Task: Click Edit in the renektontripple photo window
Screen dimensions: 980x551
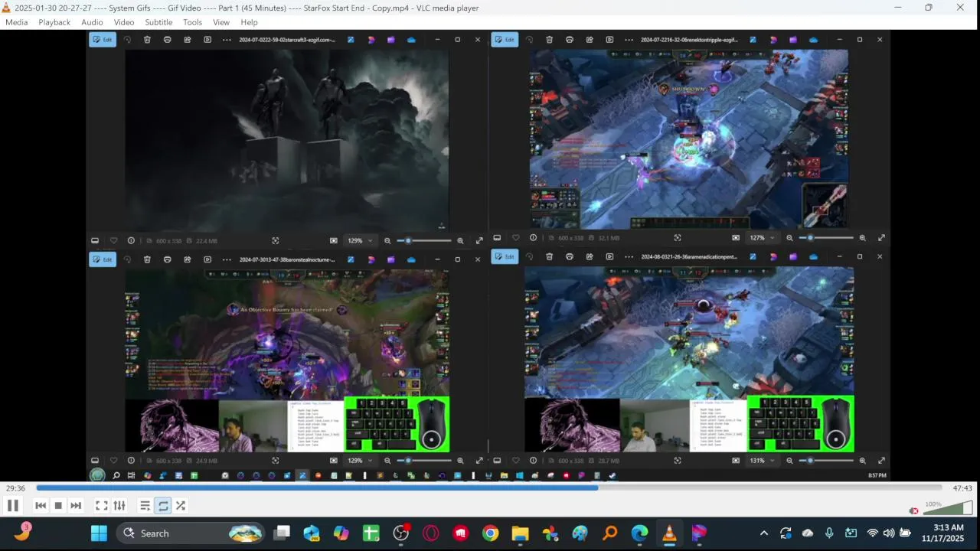Action: [505, 40]
